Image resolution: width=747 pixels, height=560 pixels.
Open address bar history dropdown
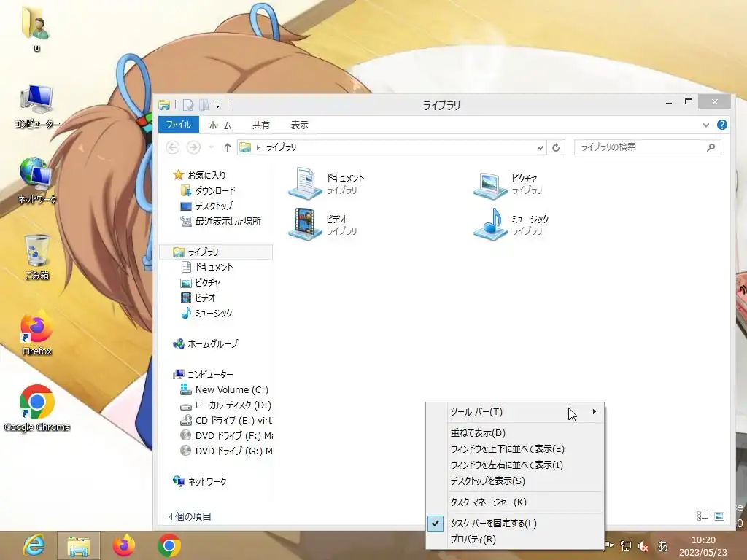(540, 147)
